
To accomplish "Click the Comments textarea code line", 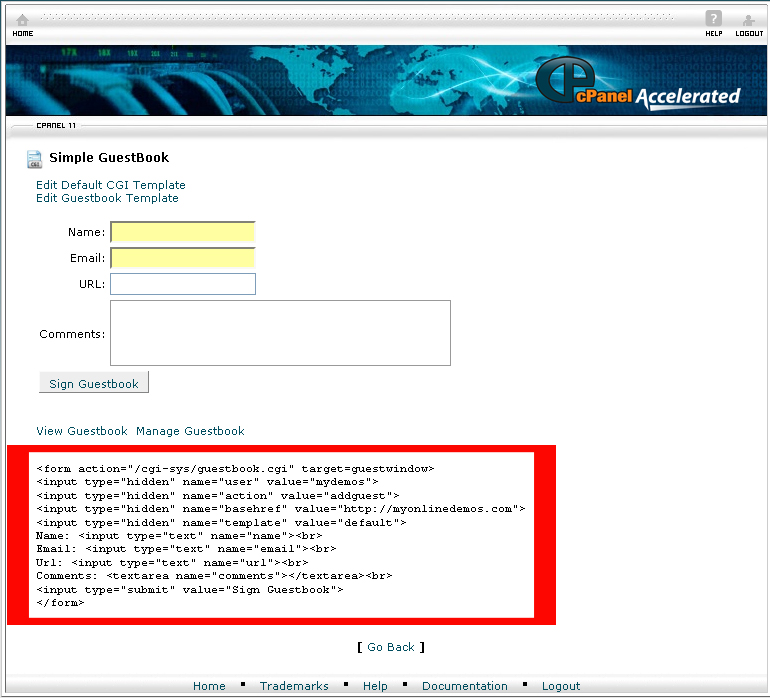I will click(x=214, y=576).
